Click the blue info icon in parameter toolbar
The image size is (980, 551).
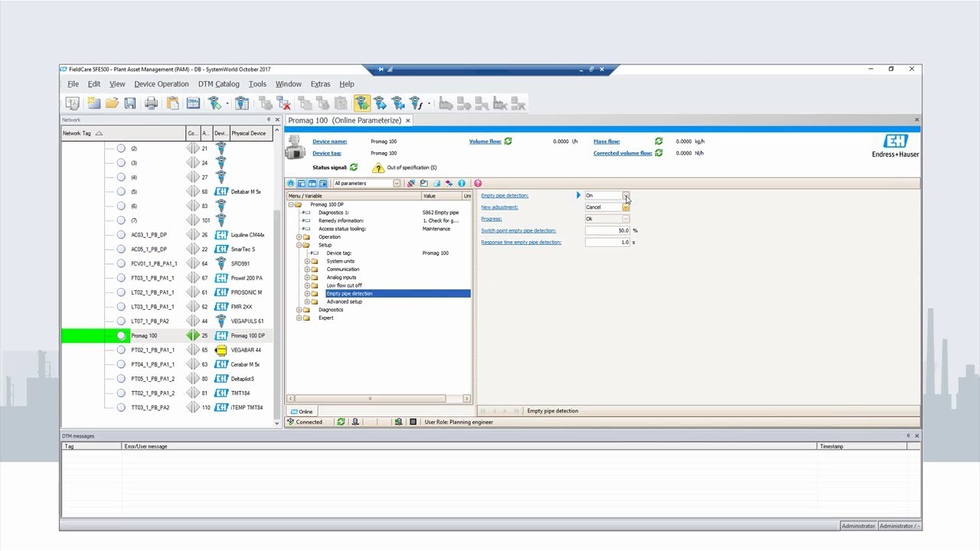462,184
